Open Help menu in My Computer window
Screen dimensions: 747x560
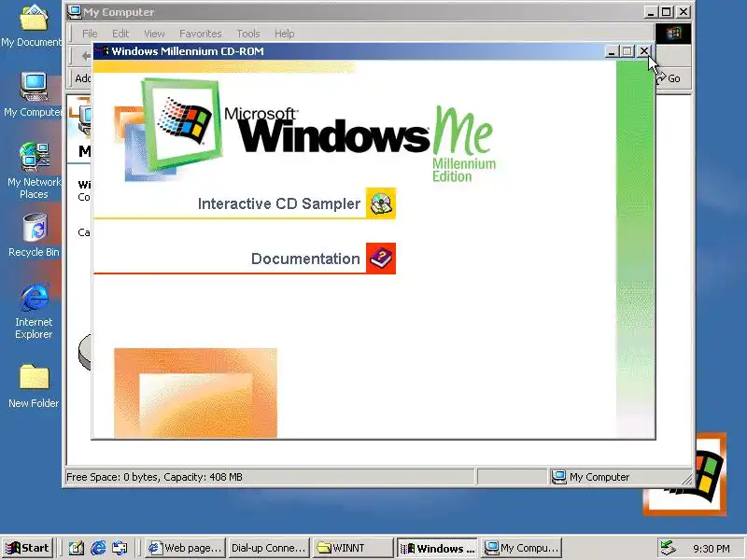point(285,34)
